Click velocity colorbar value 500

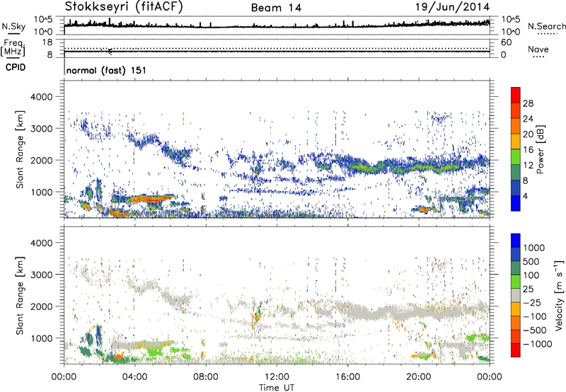[x=531, y=261]
